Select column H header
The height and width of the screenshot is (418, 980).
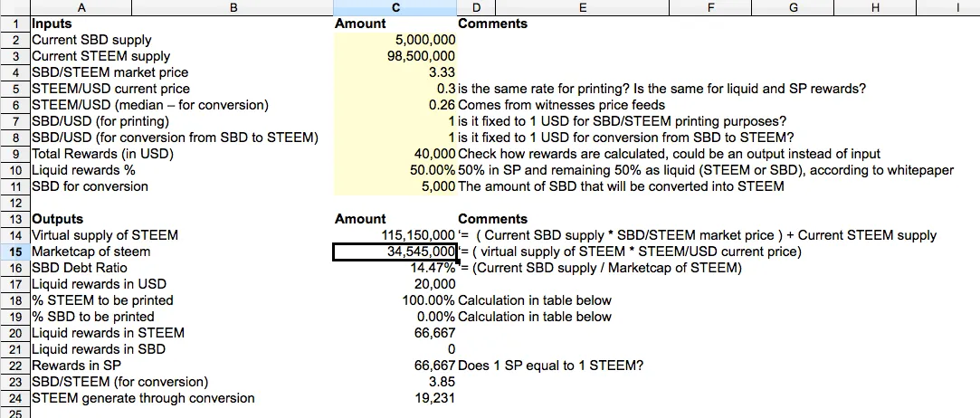[875, 7]
